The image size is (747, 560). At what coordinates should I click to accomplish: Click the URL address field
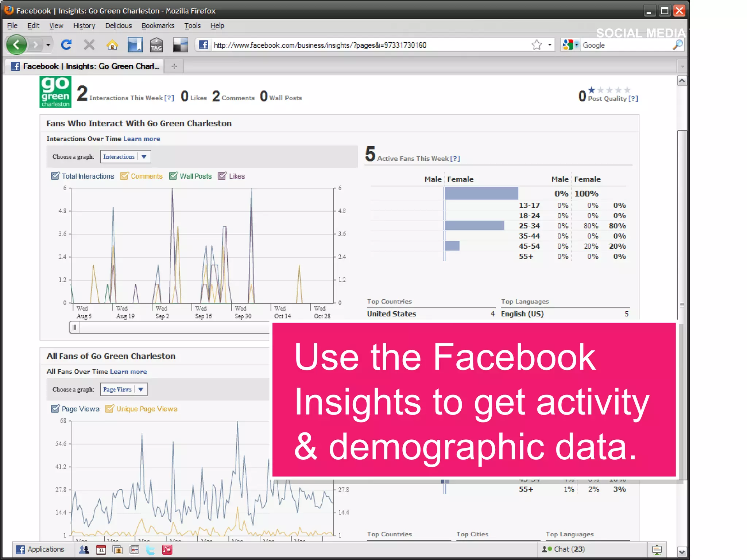[x=370, y=45]
